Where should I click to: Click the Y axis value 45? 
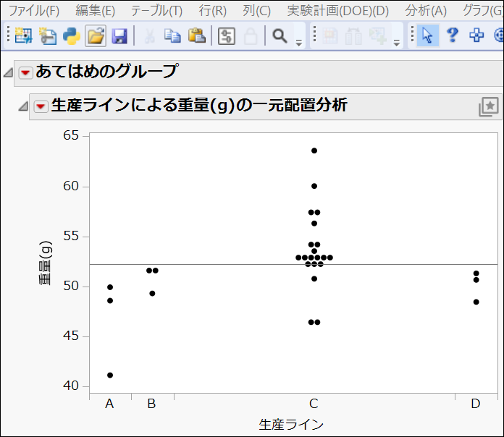click(71, 336)
